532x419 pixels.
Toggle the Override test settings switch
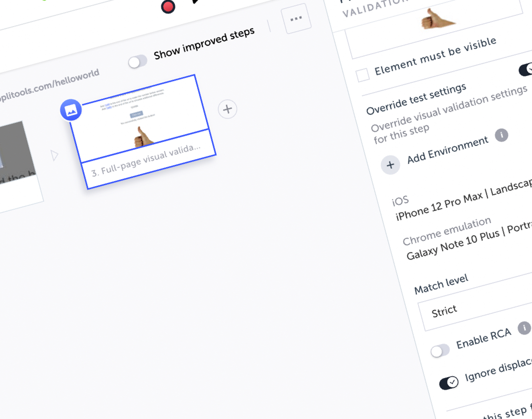[525, 69]
